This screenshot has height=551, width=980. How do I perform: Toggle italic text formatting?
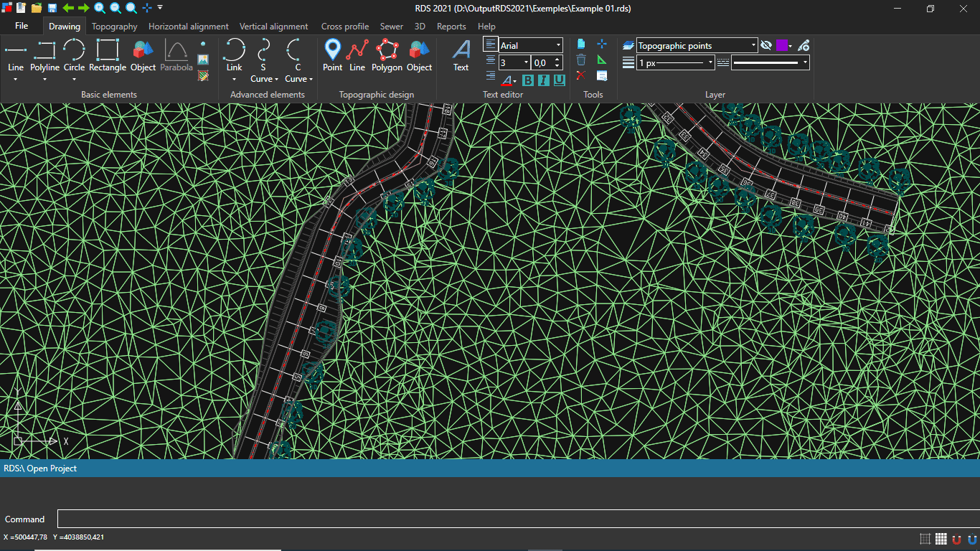[543, 80]
